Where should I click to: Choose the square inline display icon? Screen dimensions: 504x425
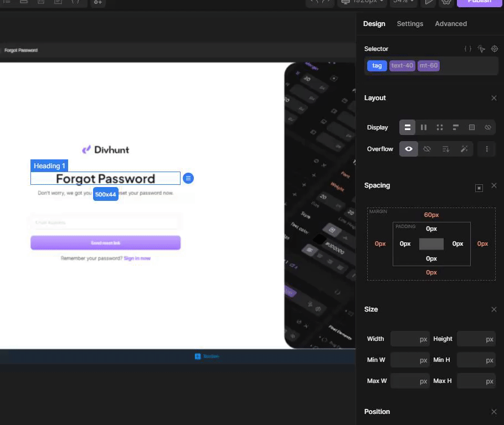pyautogui.click(x=471, y=127)
